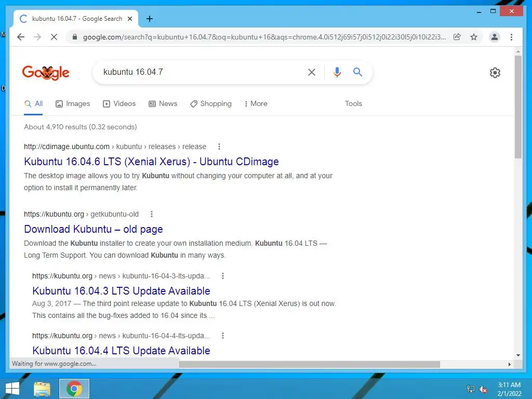The image size is (532, 399).
Task: Click the forward navigation arrow
Action: (37, 37)
